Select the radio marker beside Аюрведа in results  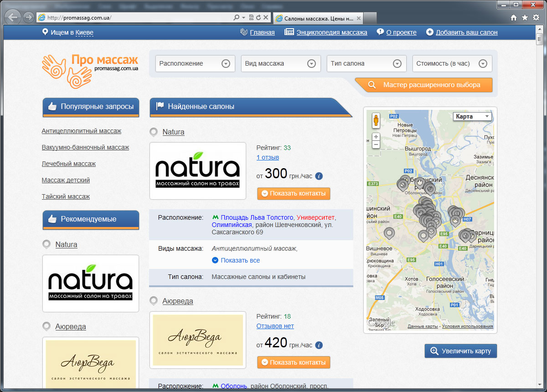coord(154,301)
